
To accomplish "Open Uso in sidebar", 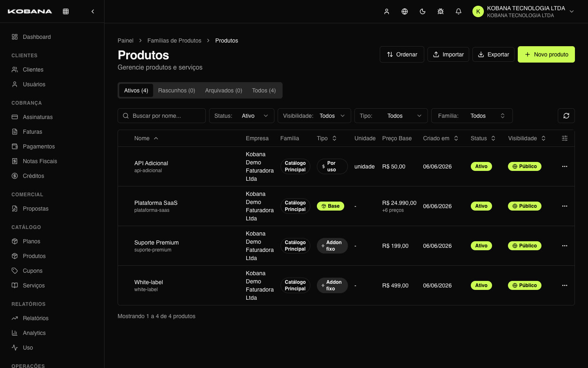I will [52, 348].
